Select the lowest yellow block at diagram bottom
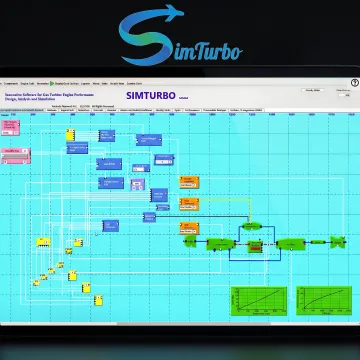The height and width of the screenshot is (360, 360). pyautogui.click(x=98, y=300)
